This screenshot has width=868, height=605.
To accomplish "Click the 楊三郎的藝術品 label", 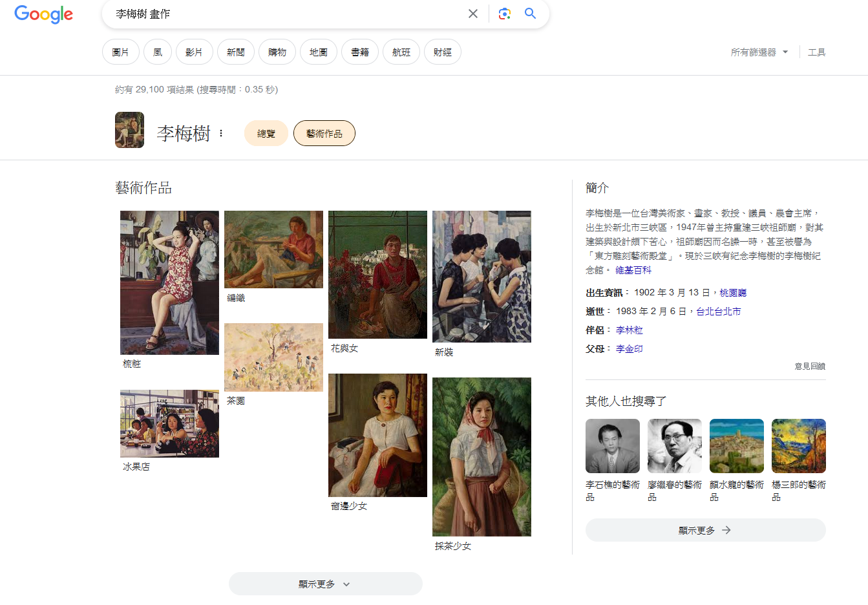I will [799, 491].
